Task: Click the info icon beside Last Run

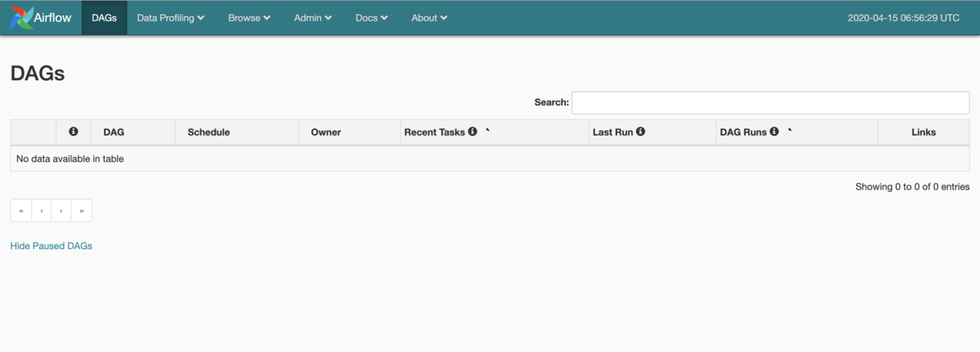Action: click(641, 131)
